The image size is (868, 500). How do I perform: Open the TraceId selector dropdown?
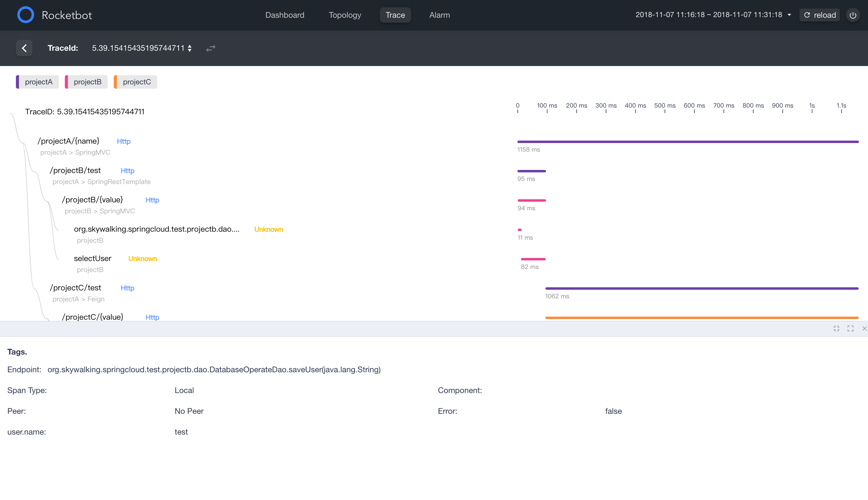[142, 48]
